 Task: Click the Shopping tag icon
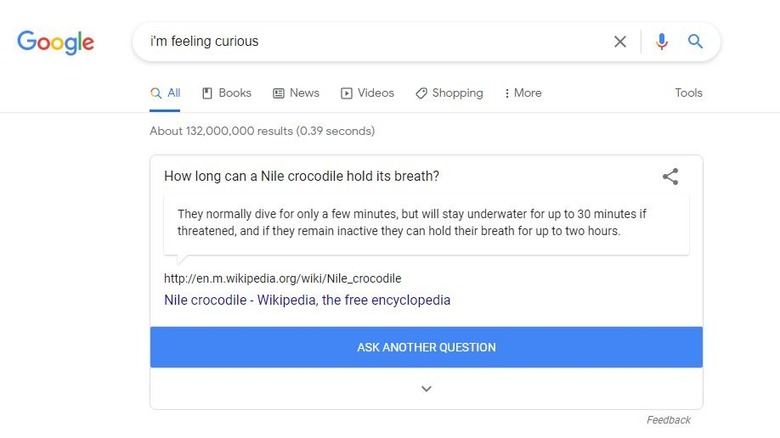coord(422,93)
